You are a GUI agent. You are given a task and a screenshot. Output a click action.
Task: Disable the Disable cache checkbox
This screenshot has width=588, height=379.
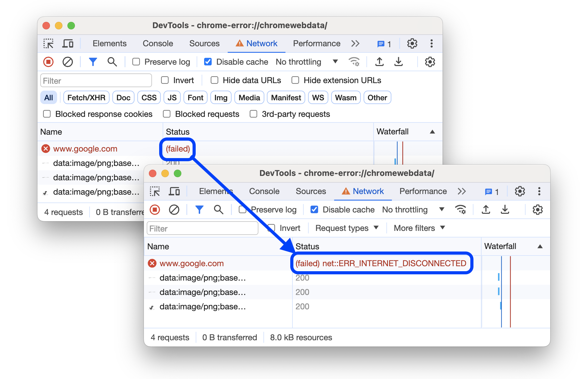pos(314,210)
